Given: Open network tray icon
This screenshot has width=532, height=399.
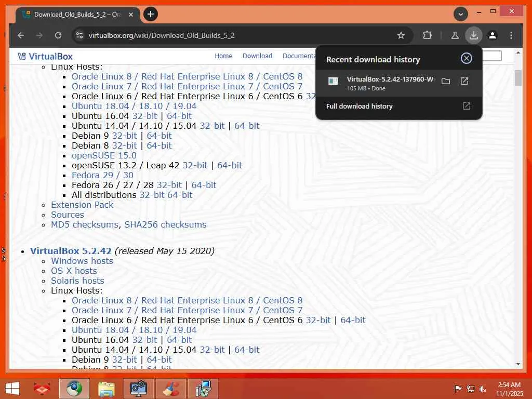Looking at the screenshot, I should 471,389.
